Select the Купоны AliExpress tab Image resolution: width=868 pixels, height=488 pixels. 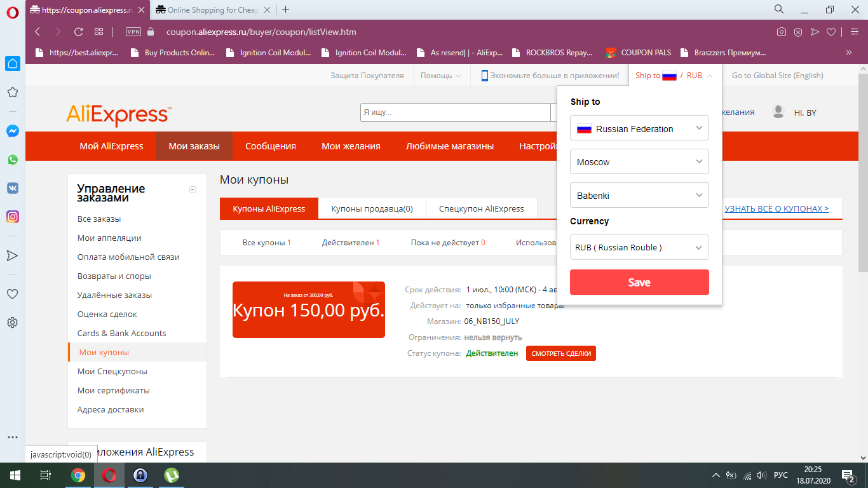point(269,208)
